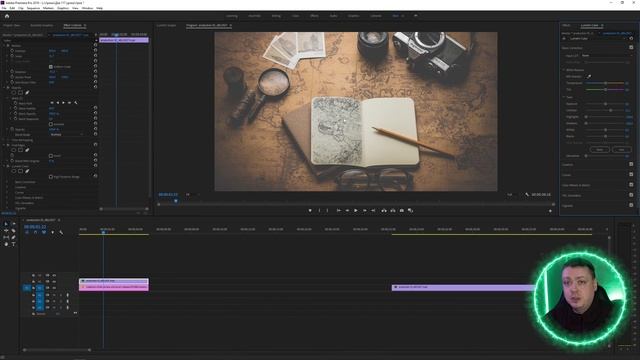
Task: Collapse the Tone section
Action: pos(564,97)
